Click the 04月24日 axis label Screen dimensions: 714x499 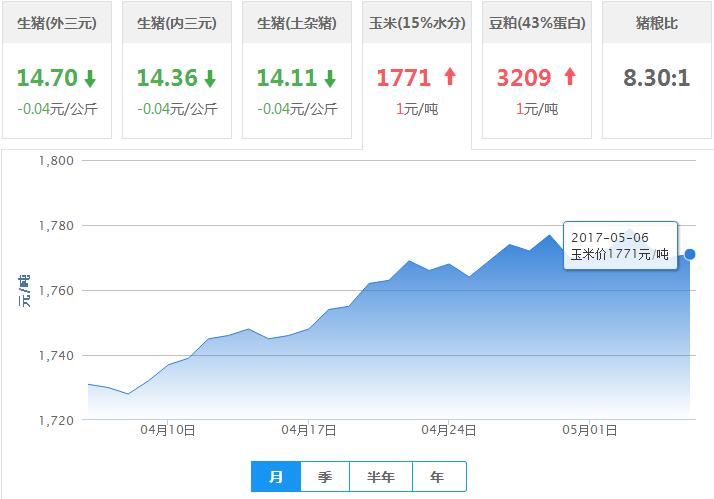(x=449, y=430)
